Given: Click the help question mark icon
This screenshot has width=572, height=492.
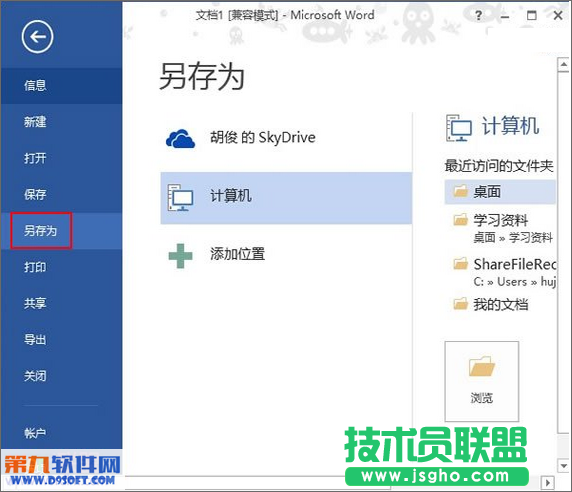Looking at the screenshot, I should [479, 15].
